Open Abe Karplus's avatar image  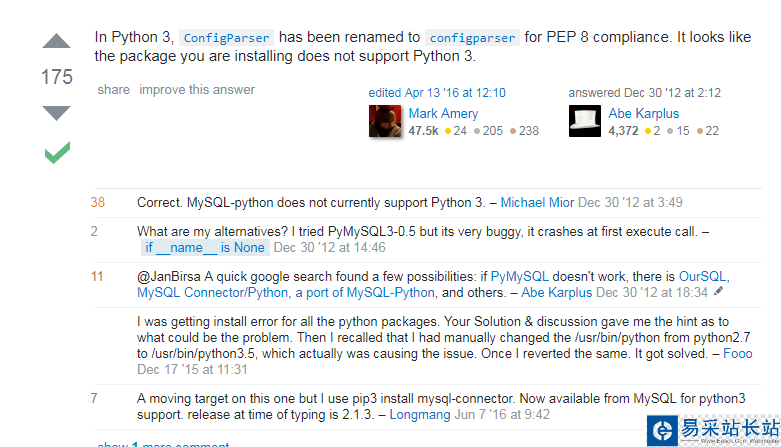pyautogui.click(x=585, y=121)
